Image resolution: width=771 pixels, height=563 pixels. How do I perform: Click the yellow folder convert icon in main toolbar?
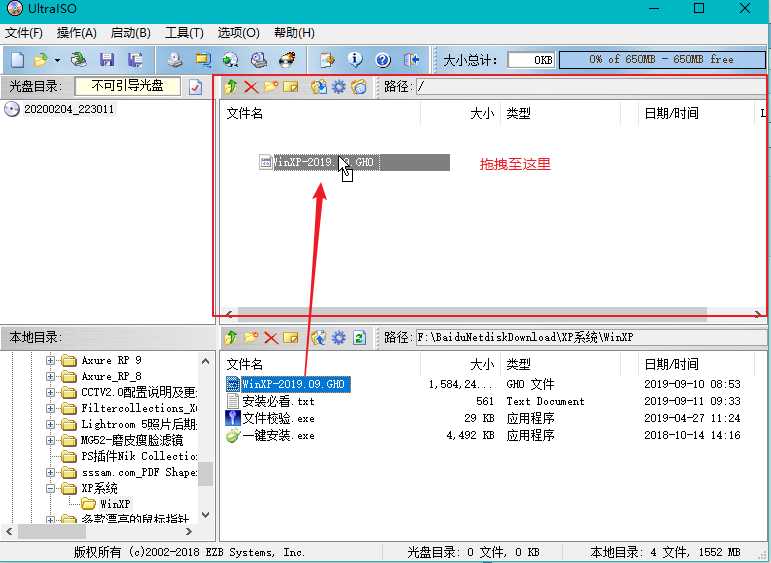(203, 60)
